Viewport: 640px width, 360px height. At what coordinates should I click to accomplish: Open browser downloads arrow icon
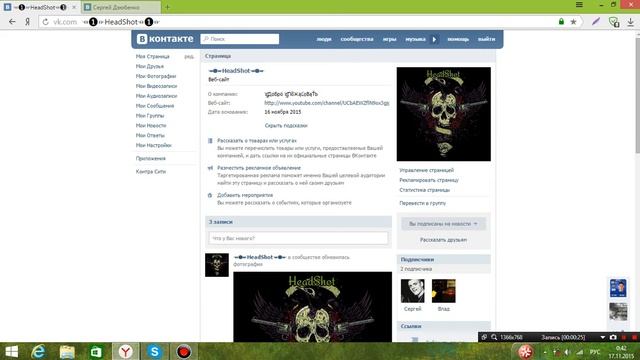(631, 22)
